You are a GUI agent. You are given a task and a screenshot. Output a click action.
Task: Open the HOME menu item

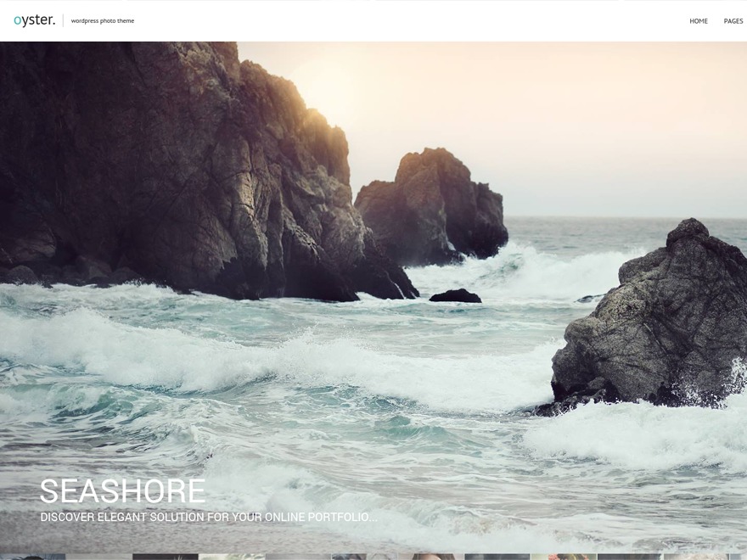click(699, 21)
